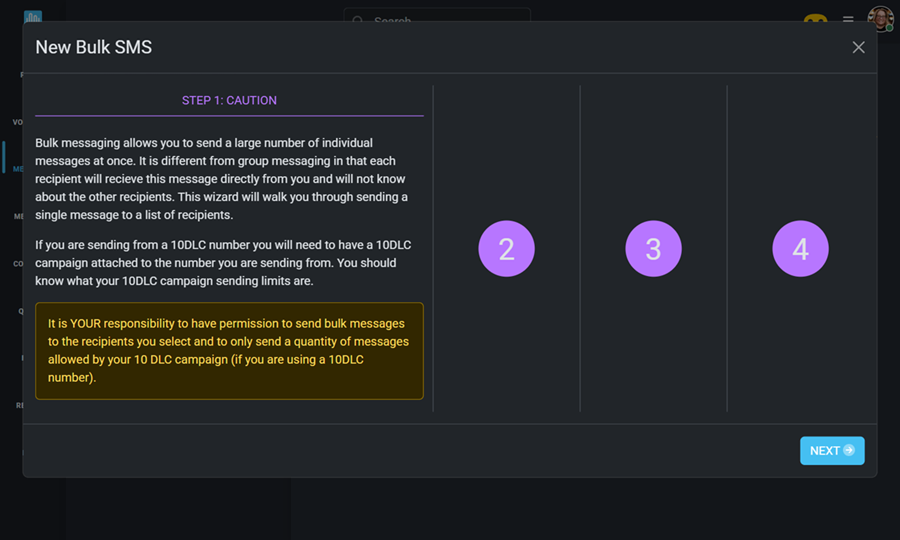
Task: Click the purple underline below Step 1
Action: [229, 116]
